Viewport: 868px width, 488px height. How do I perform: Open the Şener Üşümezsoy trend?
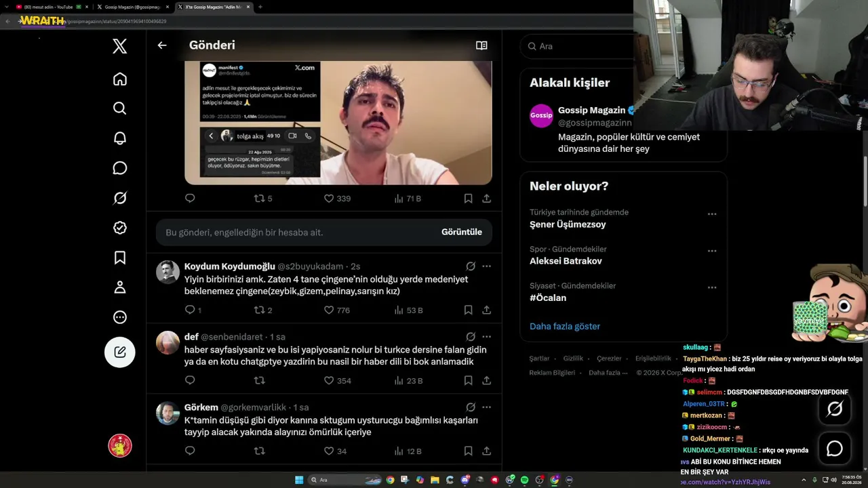click(568, 224)
